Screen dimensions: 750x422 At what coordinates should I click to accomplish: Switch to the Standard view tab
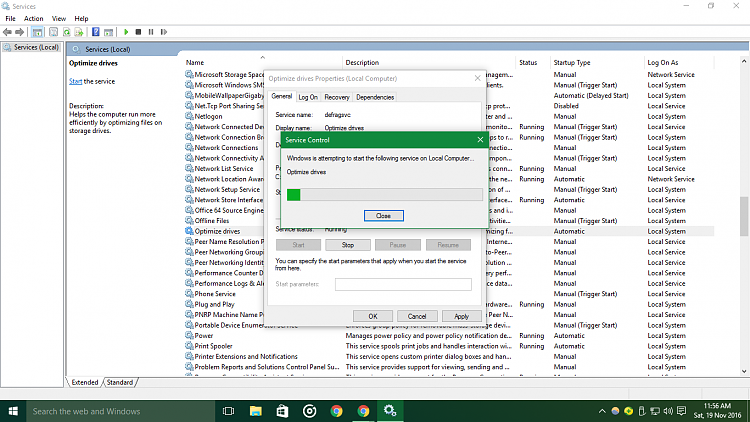coord(120,382)
